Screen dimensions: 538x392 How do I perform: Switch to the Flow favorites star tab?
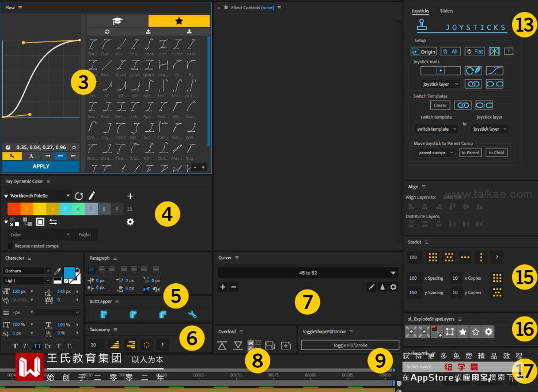[x=179, y=21]
